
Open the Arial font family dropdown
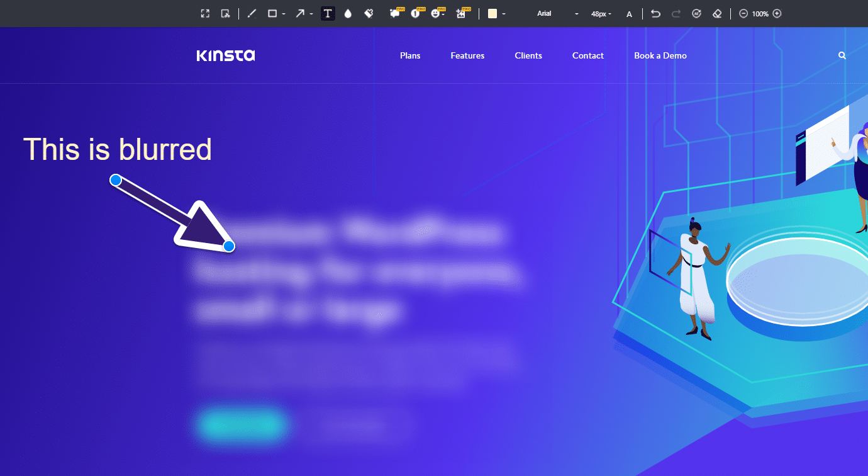[x=557, y=14]
